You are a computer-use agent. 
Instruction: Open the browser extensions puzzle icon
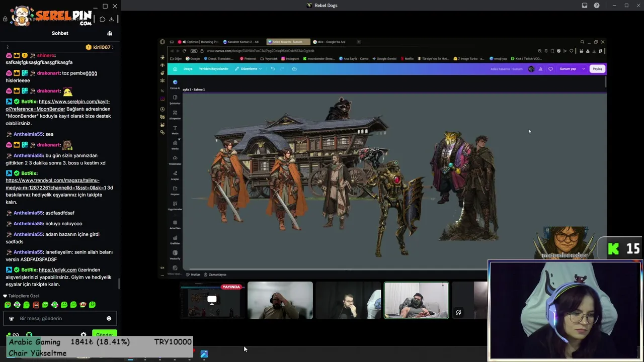click(102, 19)
